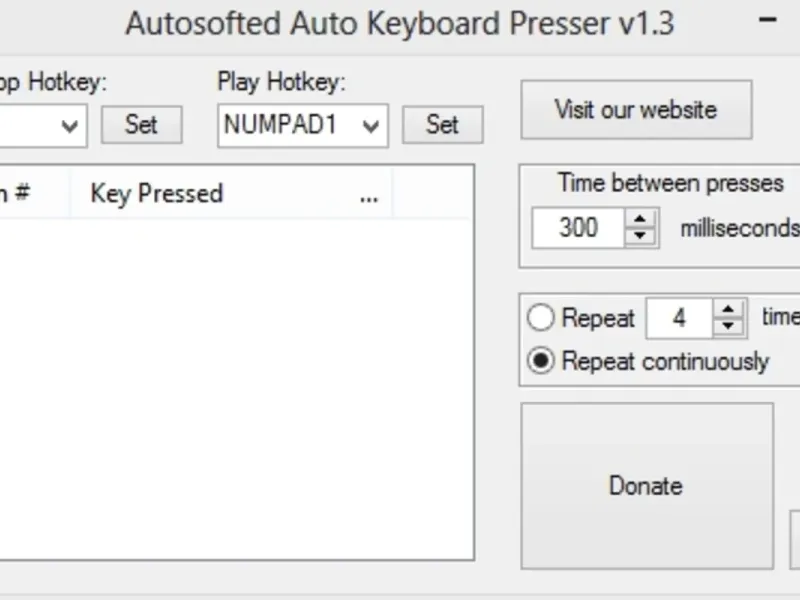Click the window title bar text
Viewport: 800px width, 600px height.
399,22
